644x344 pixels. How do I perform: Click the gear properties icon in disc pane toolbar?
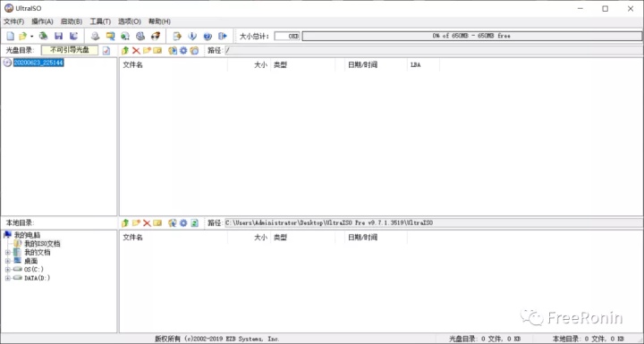tap(183, 51)
